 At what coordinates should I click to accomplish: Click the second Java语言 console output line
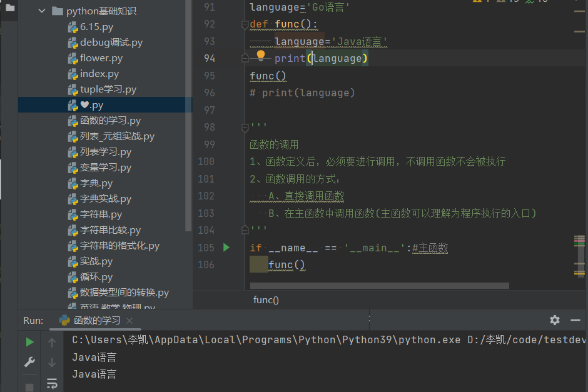tap(94, 374)
